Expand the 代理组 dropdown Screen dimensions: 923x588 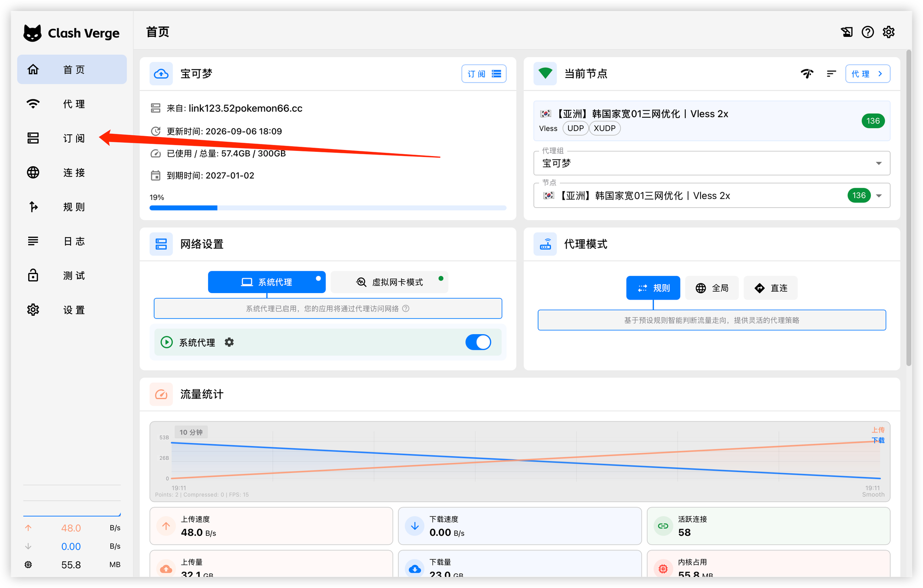[712, 163]
